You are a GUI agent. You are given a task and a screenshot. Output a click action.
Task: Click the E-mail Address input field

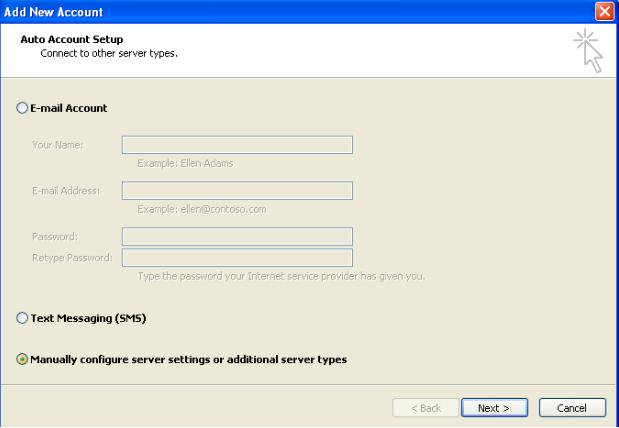[237, 191]
